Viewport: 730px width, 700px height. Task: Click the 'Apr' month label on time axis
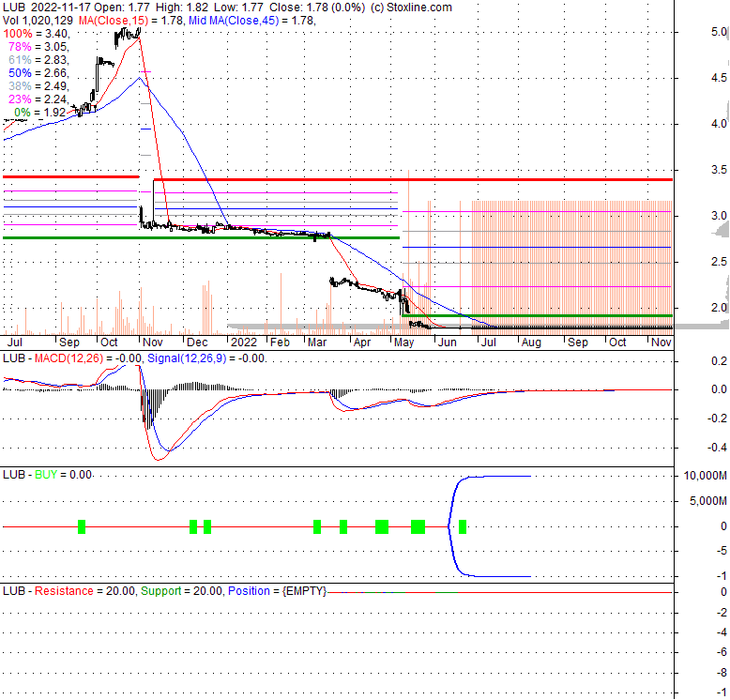[x=362, y=342]
